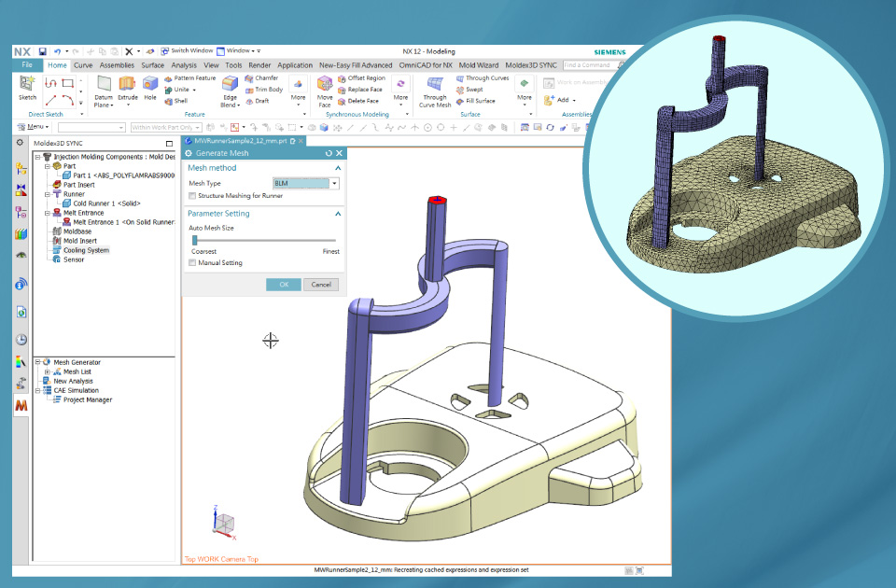Open the Menu dropdown button
The width and height of the screenshot is (896, 588).
[34, 127]
